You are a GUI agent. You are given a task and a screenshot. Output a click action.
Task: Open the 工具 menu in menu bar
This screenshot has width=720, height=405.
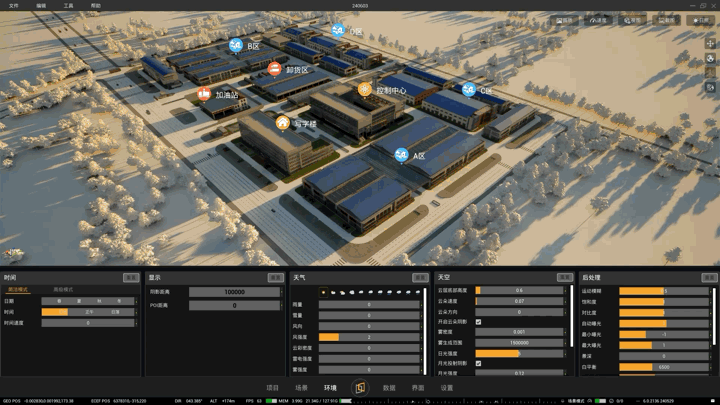68,6
